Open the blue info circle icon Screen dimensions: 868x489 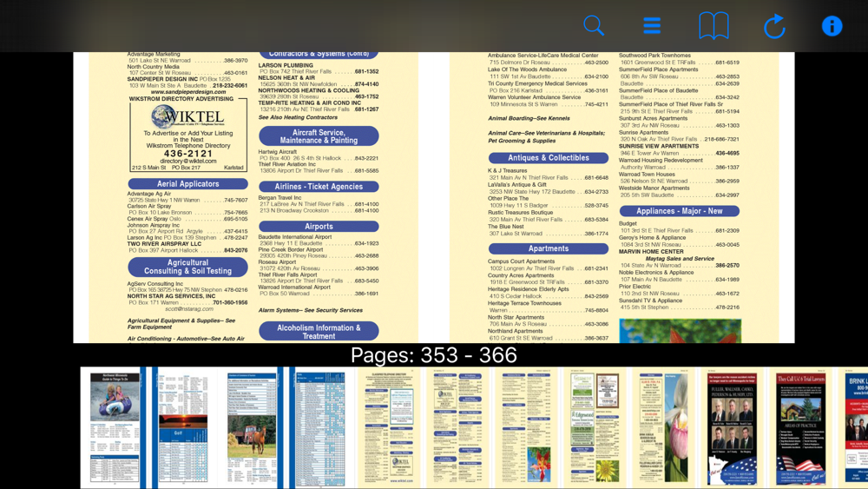point(832,25)
